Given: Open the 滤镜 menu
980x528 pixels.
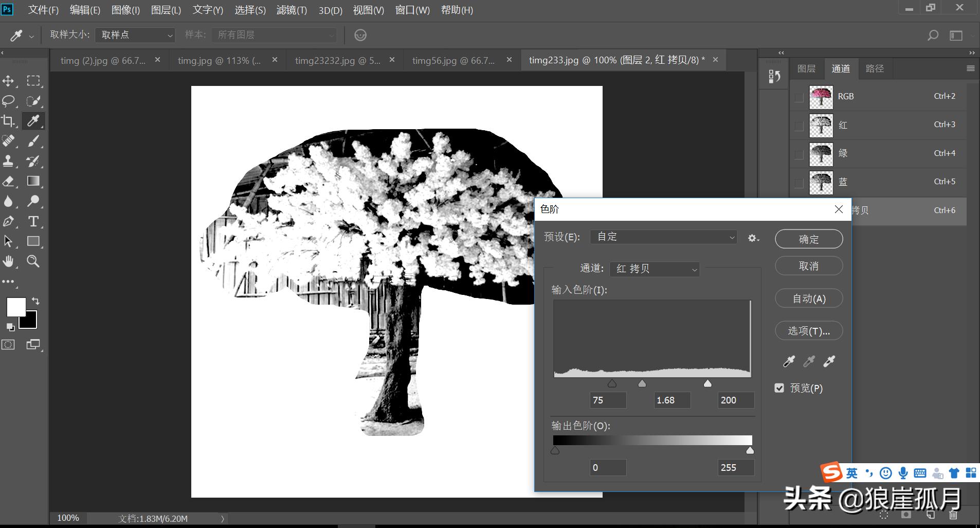Looking at the screenshot, I should pyautogui.click(x=291, y=10).
